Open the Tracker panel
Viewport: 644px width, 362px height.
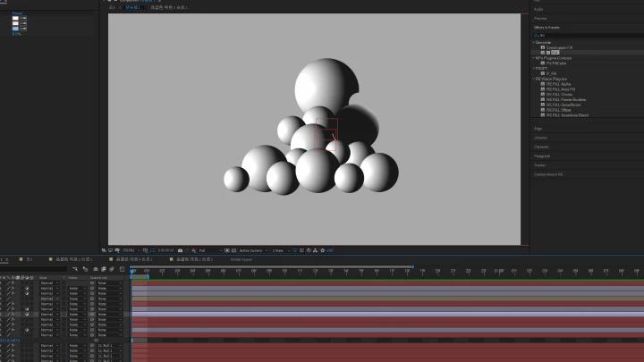(539, 165)
